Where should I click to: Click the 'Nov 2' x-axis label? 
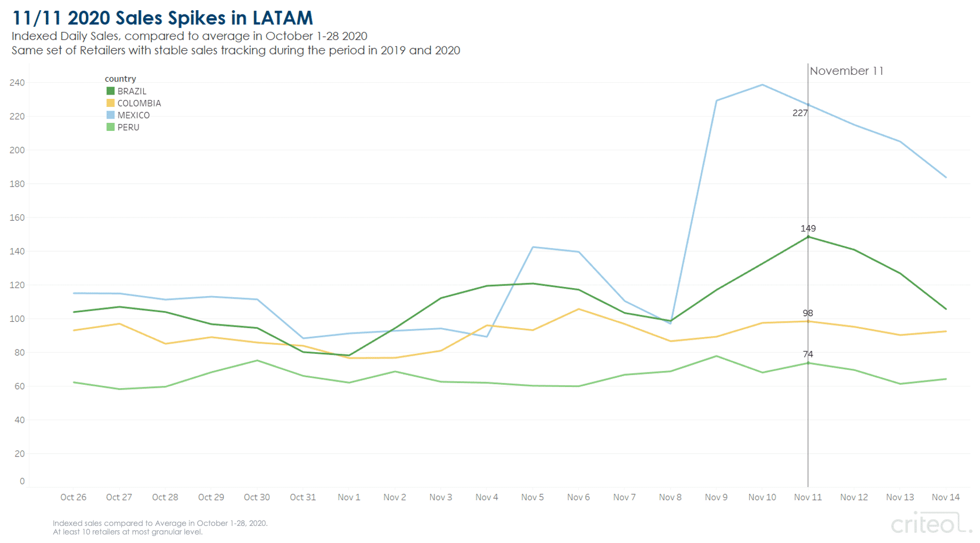click(x=395, y=497)
